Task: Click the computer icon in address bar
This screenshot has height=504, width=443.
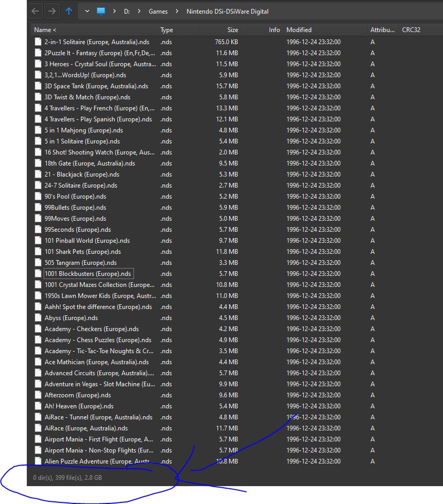Action: coord(101,11)
